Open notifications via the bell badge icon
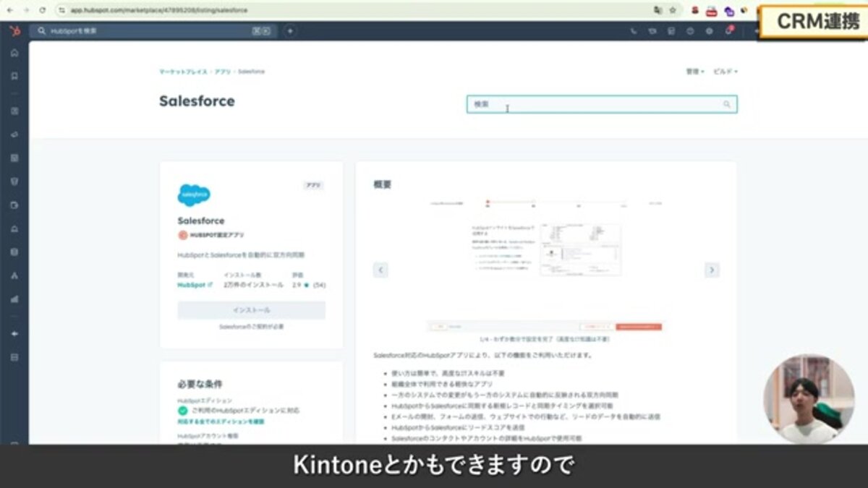 click(729, 31)
